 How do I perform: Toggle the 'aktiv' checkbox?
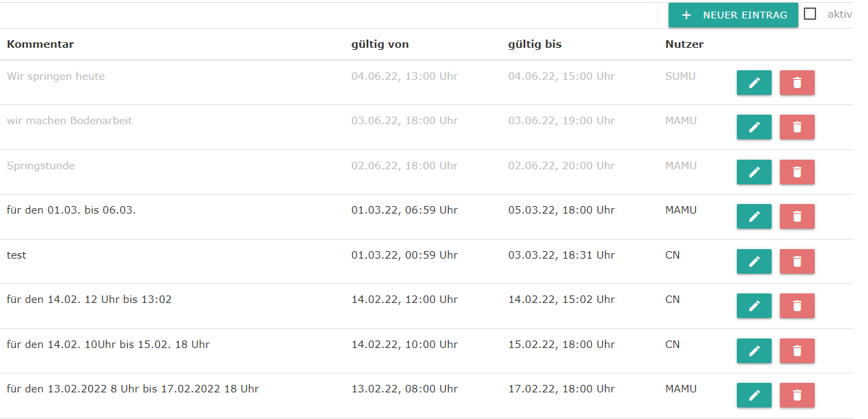[x=810, y=14]
